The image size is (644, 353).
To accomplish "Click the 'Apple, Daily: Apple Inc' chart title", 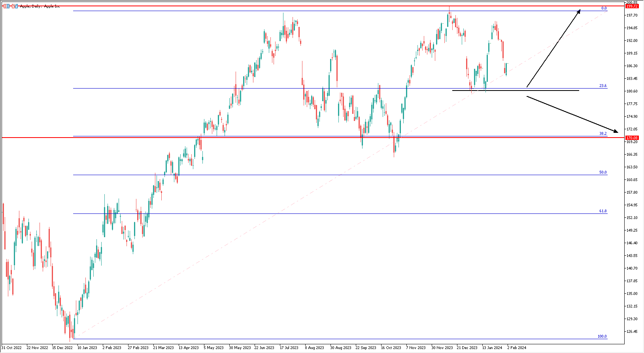I will tap(40, 6).
